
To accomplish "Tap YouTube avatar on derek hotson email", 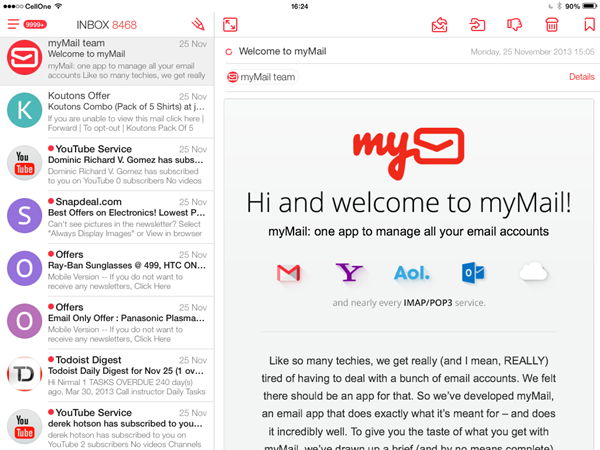I will point(24,427).
